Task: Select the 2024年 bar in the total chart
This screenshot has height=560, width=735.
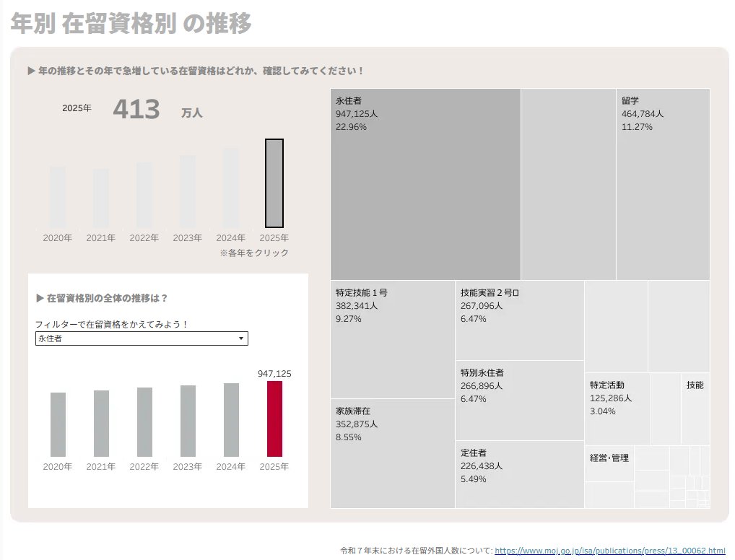Action: (x=230, y=188)
